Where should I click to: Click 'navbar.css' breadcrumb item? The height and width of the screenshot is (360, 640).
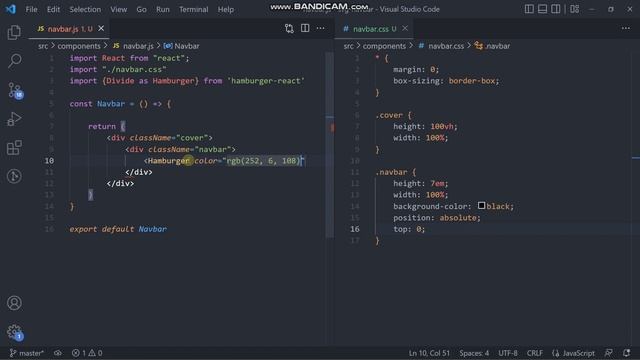point(441,46)
